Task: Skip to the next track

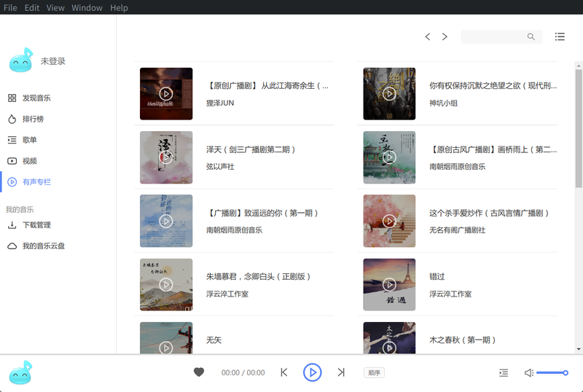Action: 340,372
